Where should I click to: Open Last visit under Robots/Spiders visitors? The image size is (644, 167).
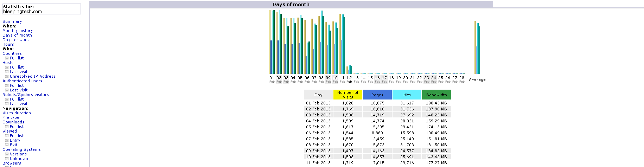pos(19,104)
